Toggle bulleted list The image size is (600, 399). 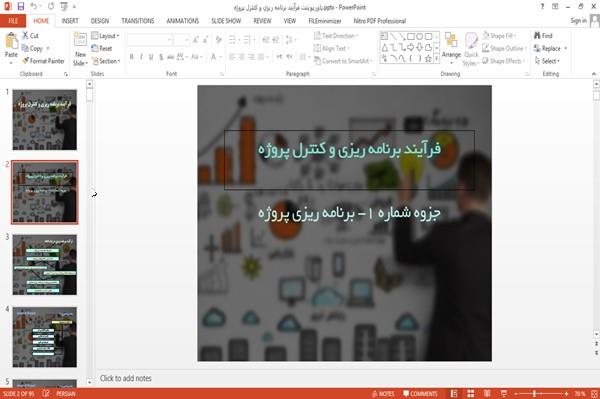[233, 40]
